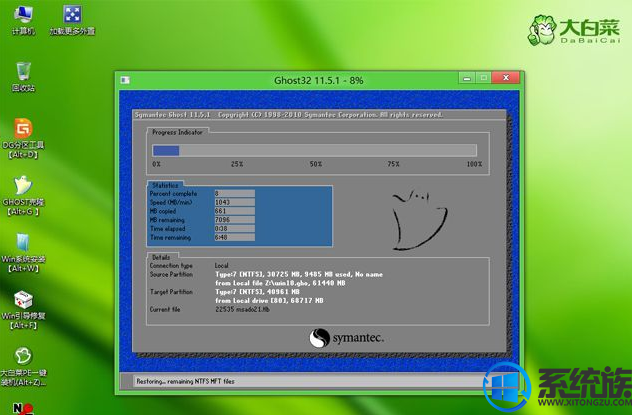Open the load more external tools icon
The width and height of the screenshot is (632, 415).
coord(72,20)
